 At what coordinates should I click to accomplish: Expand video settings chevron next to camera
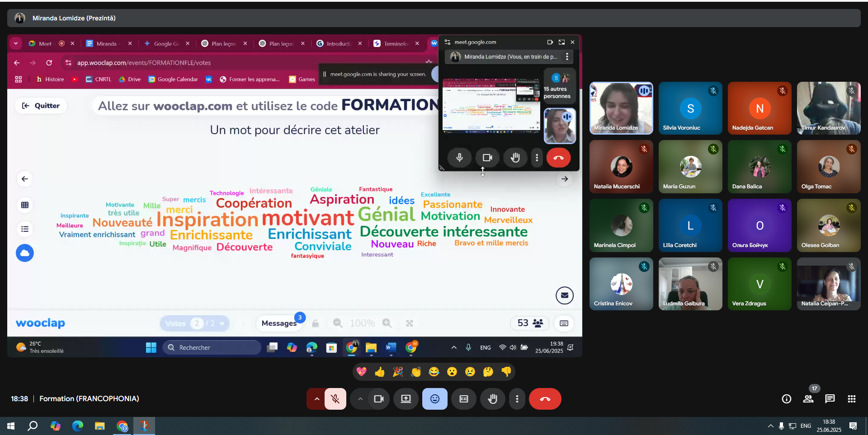click(x=360, y=399)
